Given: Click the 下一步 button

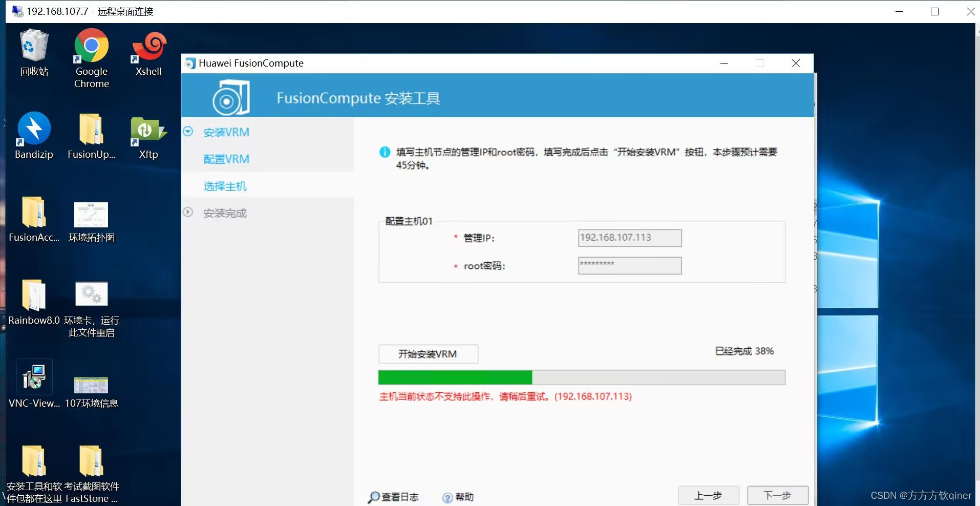Looking at the screenshot, I should click(778, 495).
